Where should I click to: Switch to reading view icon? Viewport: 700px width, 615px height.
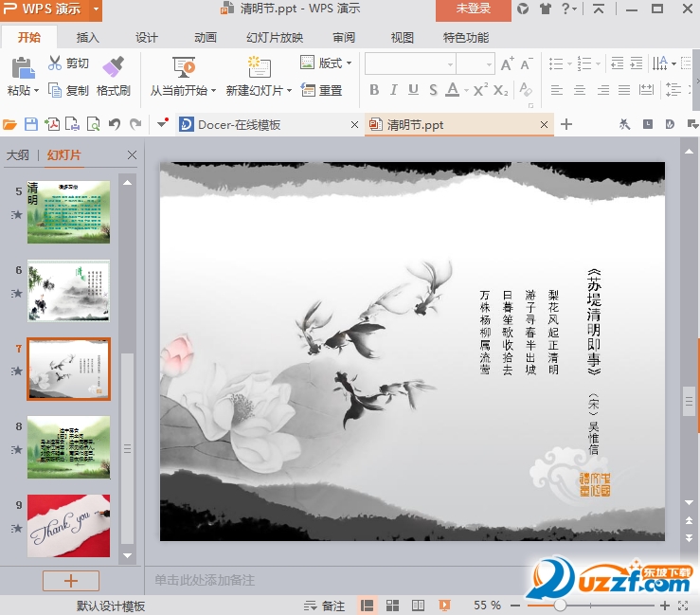419,606
